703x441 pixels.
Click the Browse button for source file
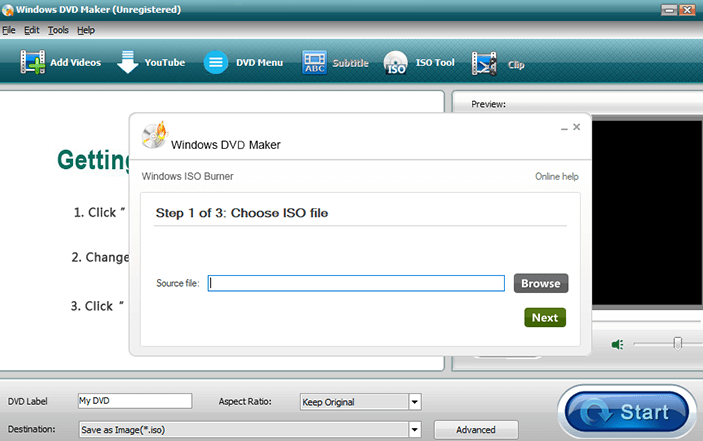(541, 283)
